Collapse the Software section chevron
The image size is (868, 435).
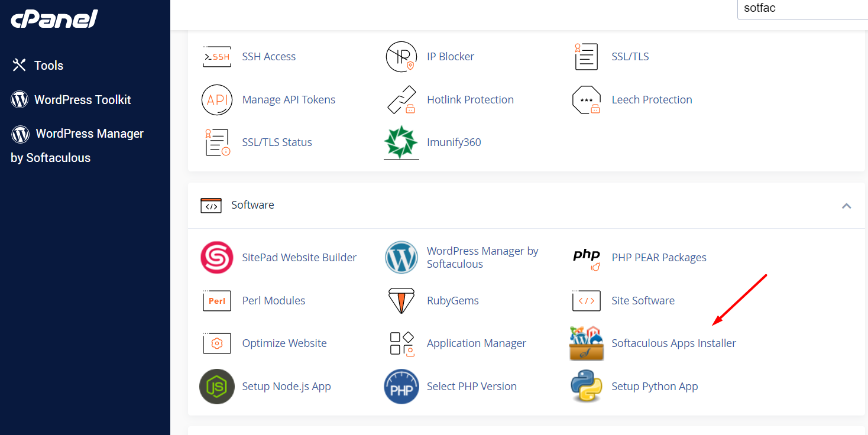[847, 206]
